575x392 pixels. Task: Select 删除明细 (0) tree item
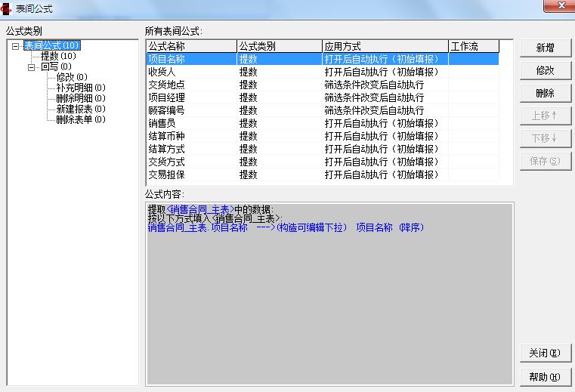click(x=80, y=98)
